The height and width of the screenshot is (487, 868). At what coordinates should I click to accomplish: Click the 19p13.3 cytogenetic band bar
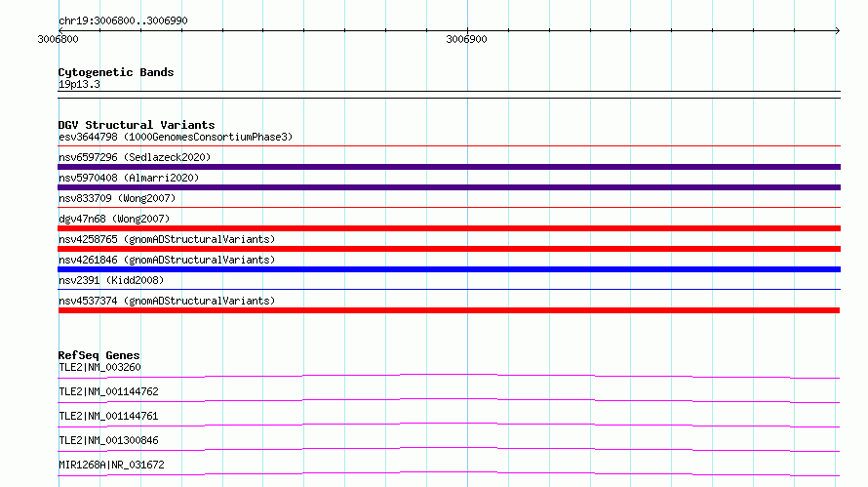[x=449, y=95]
